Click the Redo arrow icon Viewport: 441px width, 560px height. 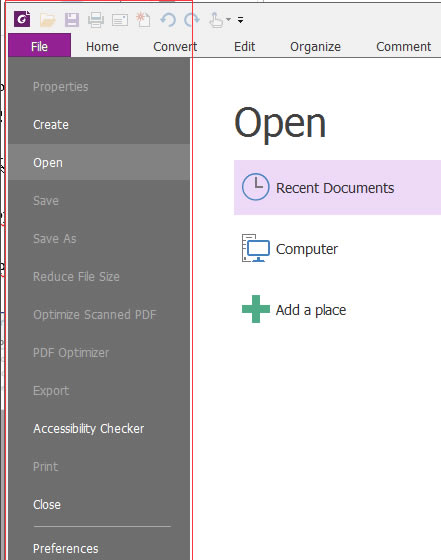(x=192, y=20)
